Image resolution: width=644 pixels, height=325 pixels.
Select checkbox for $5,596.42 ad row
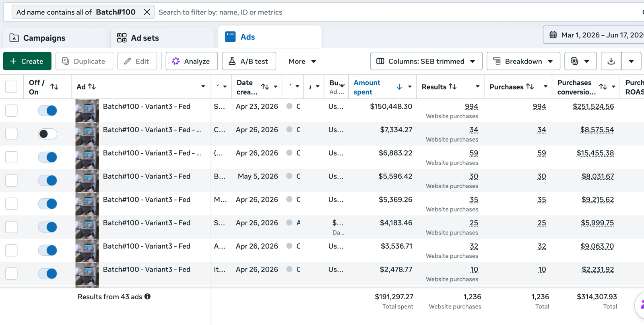(x=11, y=181)
